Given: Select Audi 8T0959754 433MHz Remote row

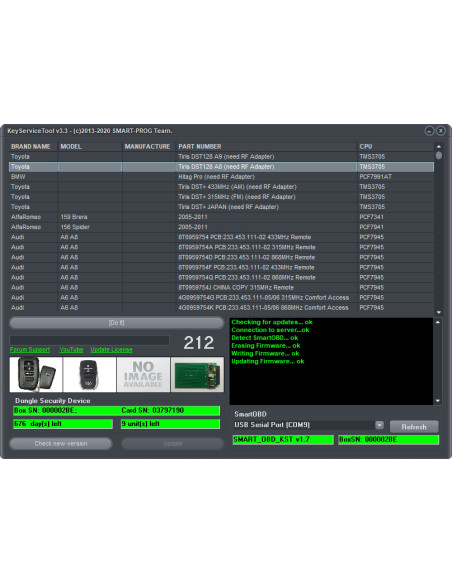Looking at the screenshot, I should click(222, 237).
